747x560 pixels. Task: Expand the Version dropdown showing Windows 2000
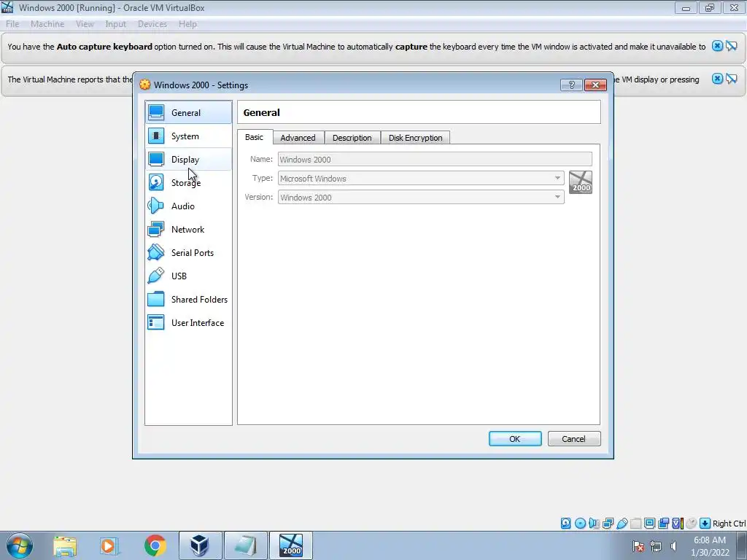click(x=421, y=197)
